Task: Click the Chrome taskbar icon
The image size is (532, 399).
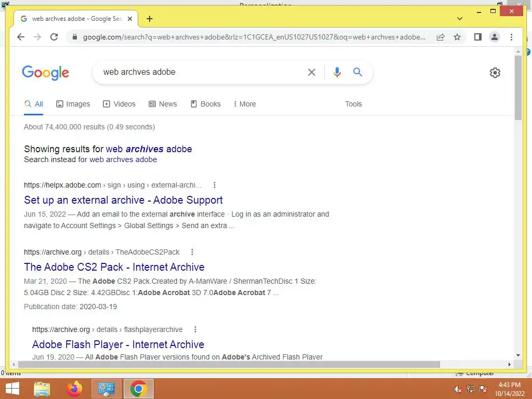Action: (x=138, y=389)
